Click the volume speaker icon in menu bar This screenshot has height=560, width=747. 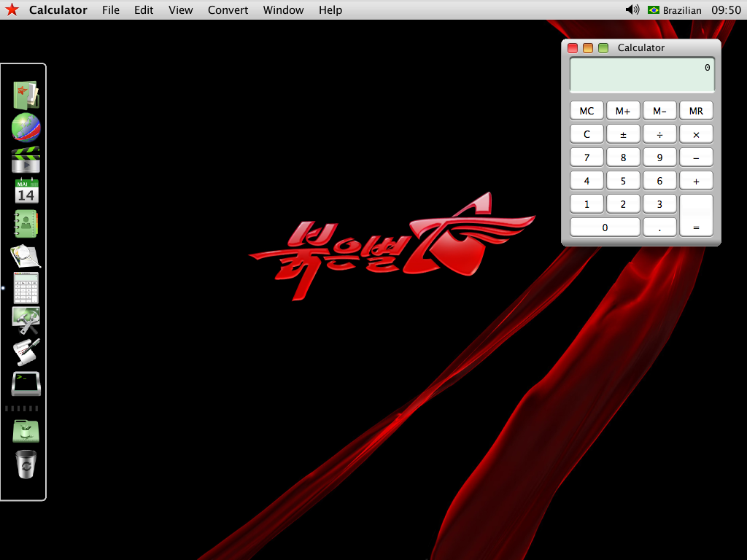point(632,9)
